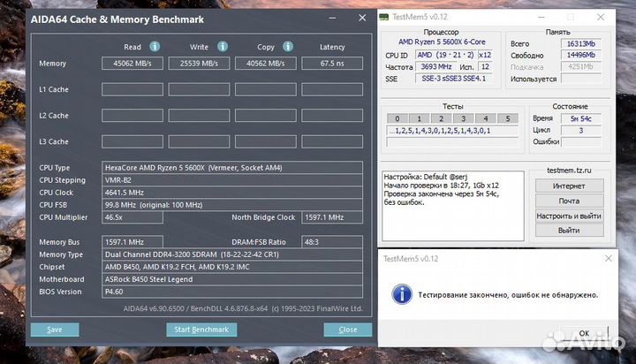Click test cell 3 in the Тесты panel
Viewport: 636px width, 364px height.
[x=463, y=118]
